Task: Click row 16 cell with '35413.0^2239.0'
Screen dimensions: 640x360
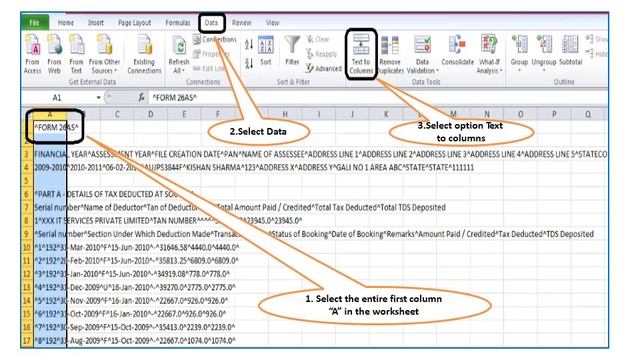Action: click(50, 327)
